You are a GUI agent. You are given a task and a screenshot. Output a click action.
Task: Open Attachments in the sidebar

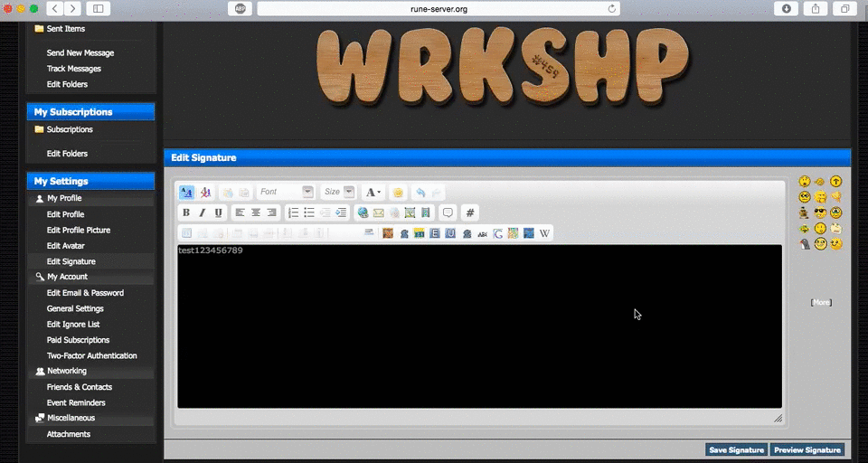pos(69,434)
